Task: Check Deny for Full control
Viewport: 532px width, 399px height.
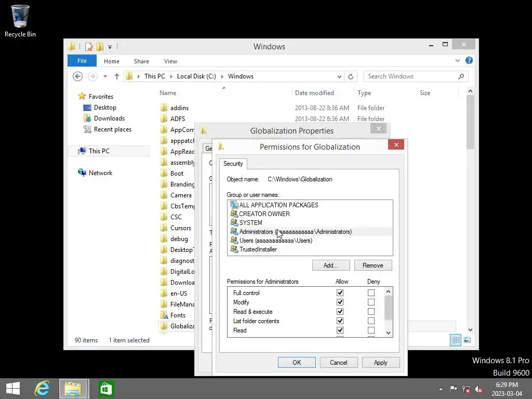Action: coord(371,292)
